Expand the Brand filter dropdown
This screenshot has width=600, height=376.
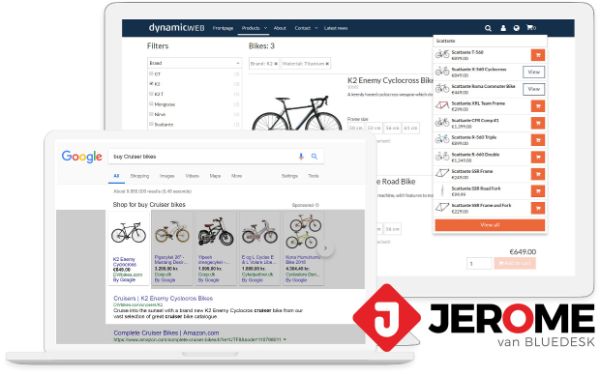click(194, 63)
